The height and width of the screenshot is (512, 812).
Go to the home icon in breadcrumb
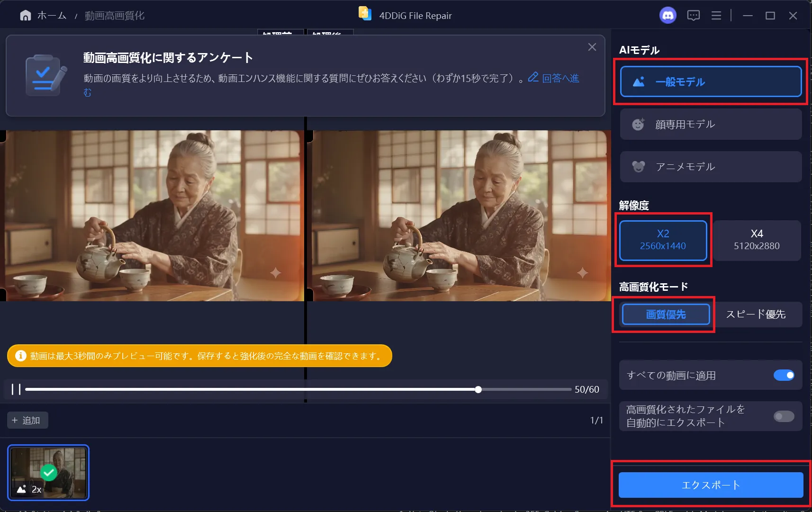26,16
